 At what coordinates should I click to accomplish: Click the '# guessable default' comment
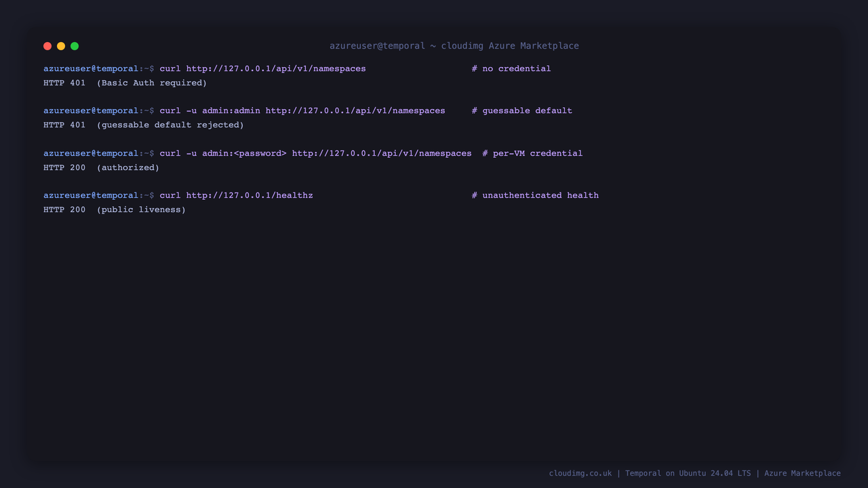click(x=522, y=110)
